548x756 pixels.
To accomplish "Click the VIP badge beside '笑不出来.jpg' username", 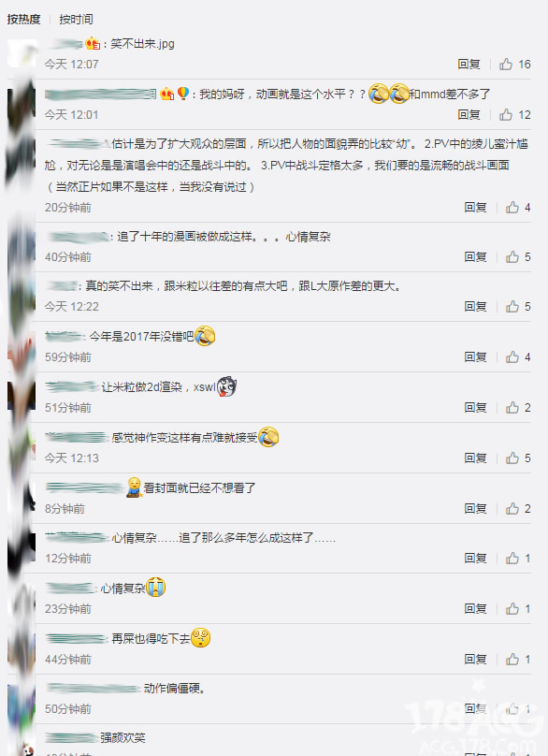I will (x=93, y=44).
